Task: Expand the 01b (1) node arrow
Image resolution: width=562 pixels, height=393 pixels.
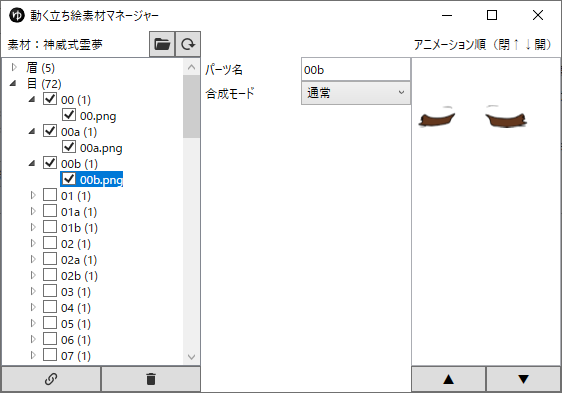Action: 33,227
